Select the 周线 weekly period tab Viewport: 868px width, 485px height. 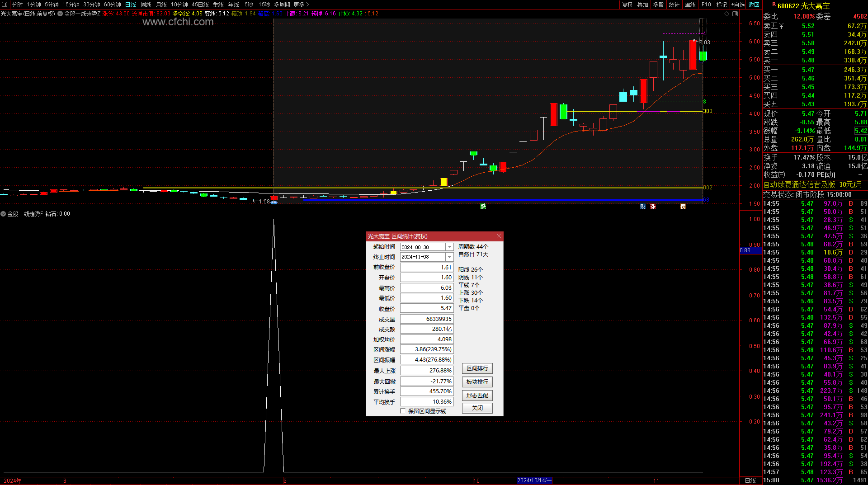coord(146,5)
